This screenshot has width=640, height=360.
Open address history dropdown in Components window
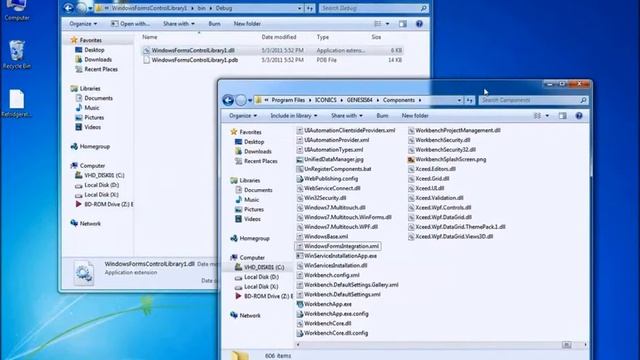[x=459, y=100]
